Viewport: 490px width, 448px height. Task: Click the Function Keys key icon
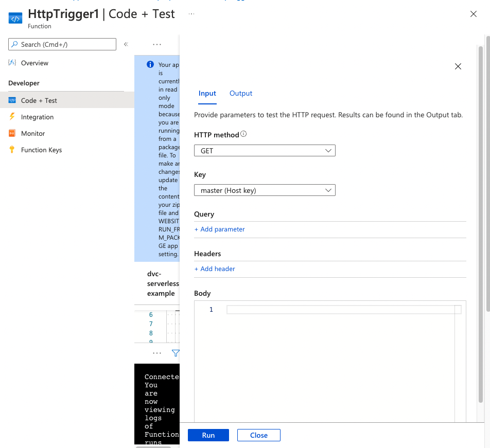coord(12,150)
